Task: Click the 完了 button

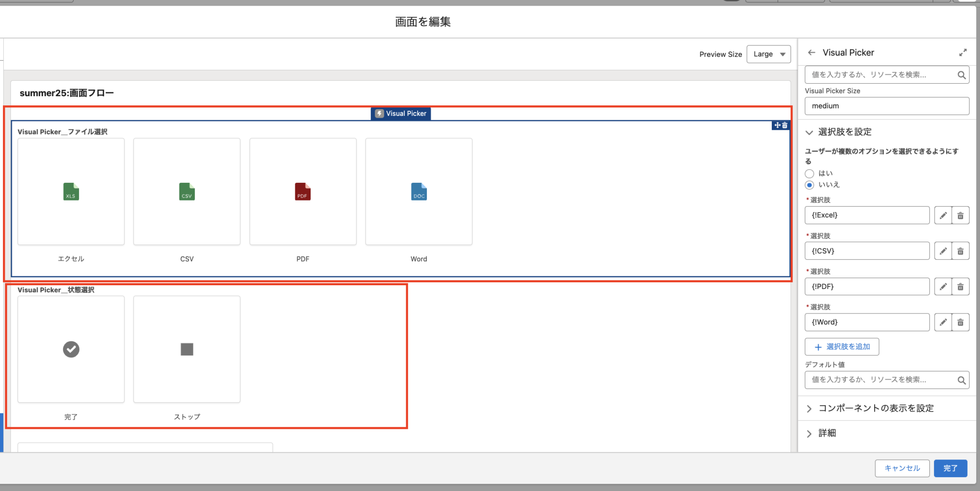Action: [950, 468]
